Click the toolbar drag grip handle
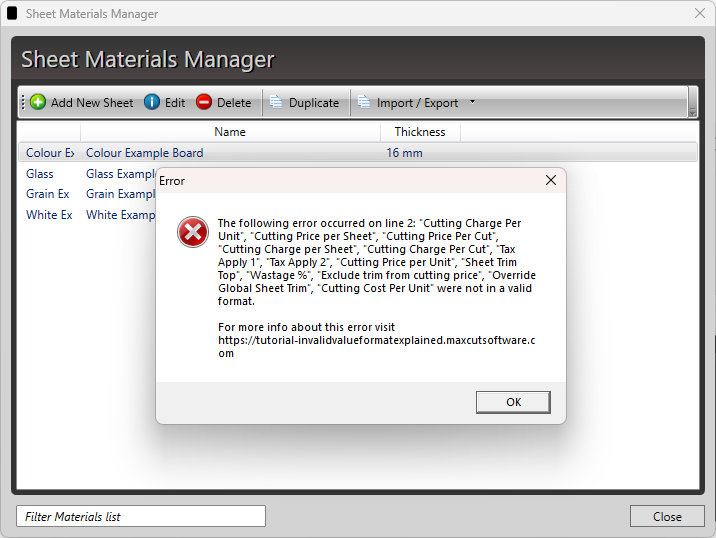The height and width of the screenshot is (538, 716). 23,102
